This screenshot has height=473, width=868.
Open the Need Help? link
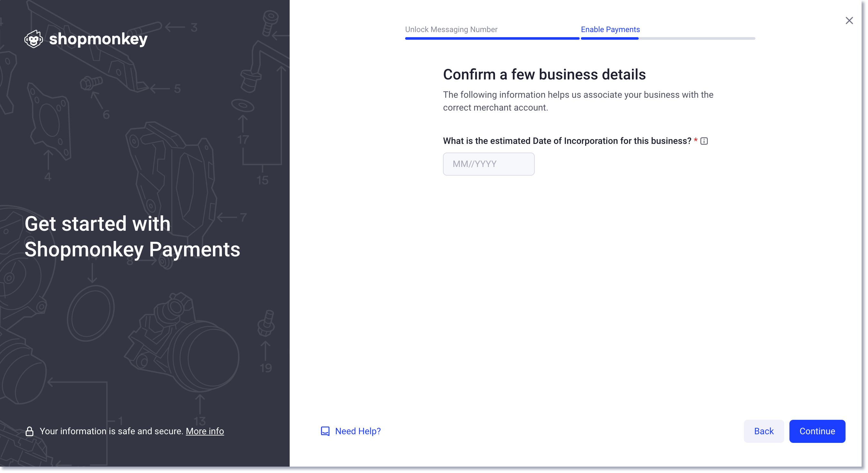point(358,431)
